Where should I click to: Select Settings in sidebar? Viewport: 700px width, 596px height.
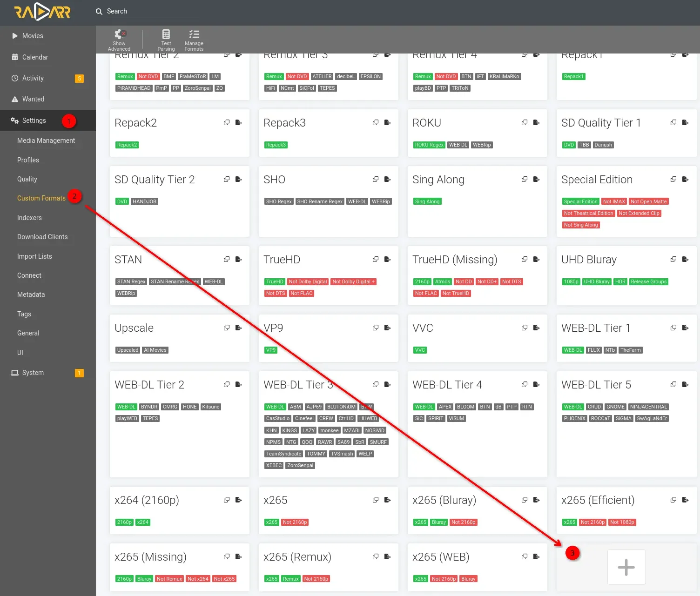48,121
